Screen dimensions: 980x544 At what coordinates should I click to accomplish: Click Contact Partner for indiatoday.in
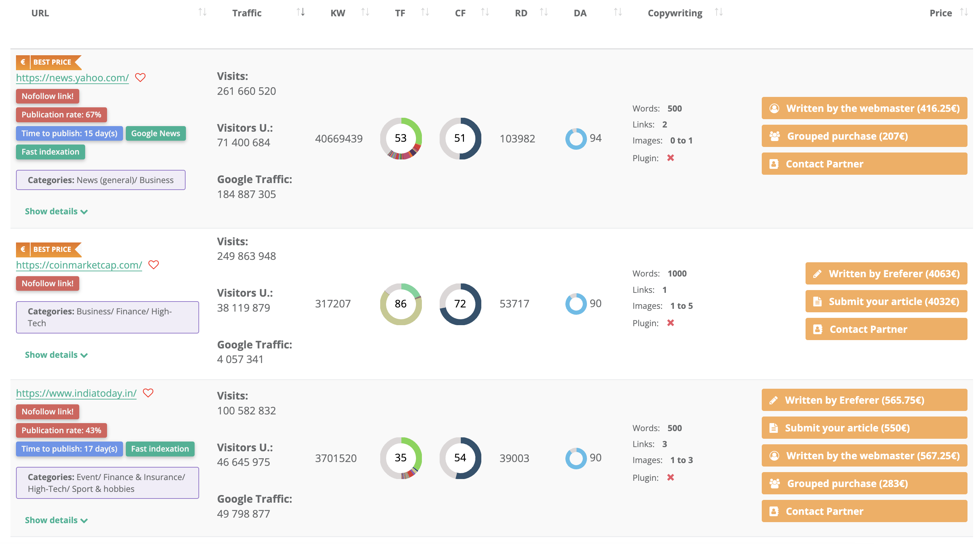click(864, 511)
